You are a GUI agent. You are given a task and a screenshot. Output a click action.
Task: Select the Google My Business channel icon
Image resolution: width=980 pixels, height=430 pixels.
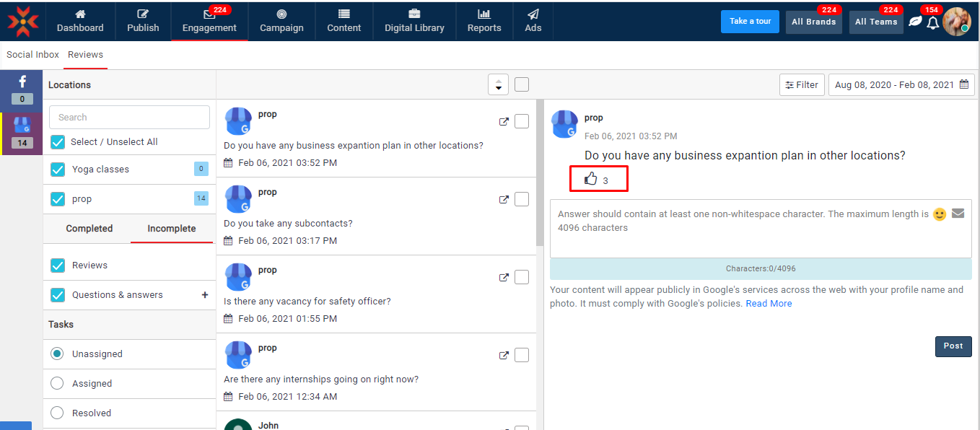[x=22, y=126]
